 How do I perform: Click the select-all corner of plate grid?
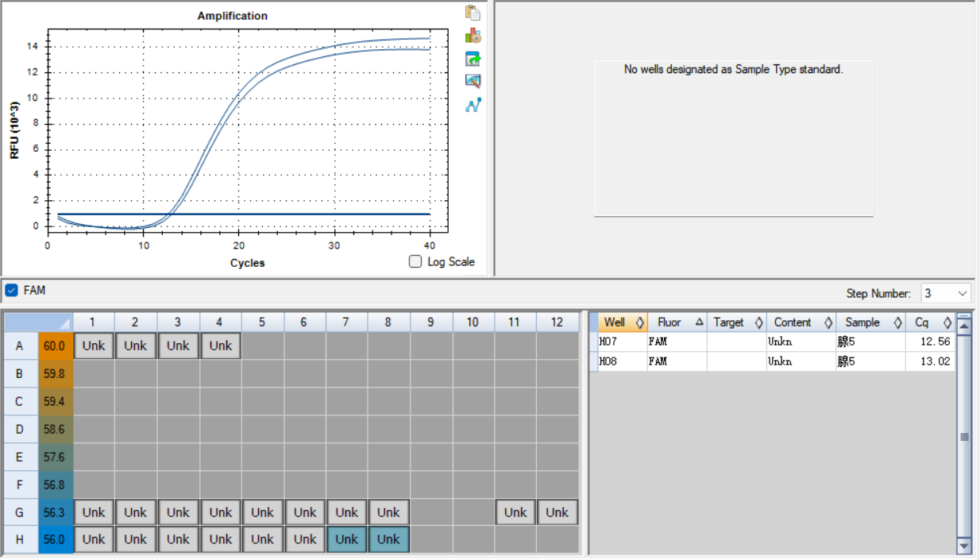[x=37, y=322]
